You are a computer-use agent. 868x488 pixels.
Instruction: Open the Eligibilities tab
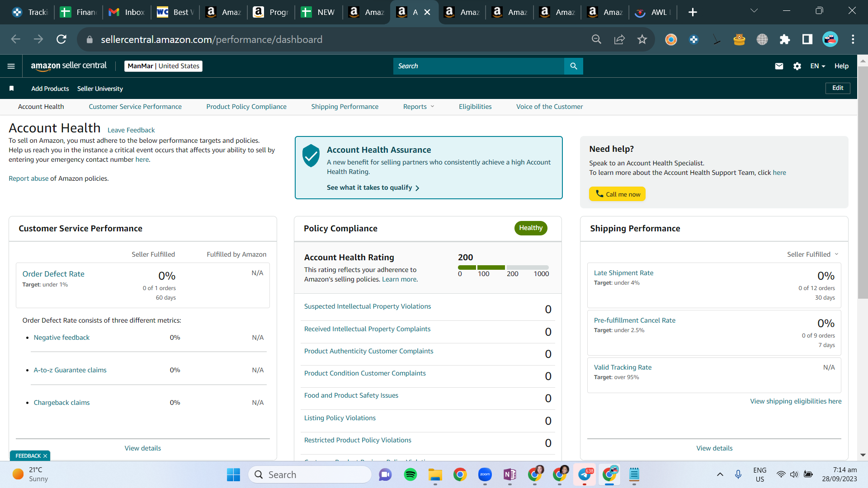475,107
